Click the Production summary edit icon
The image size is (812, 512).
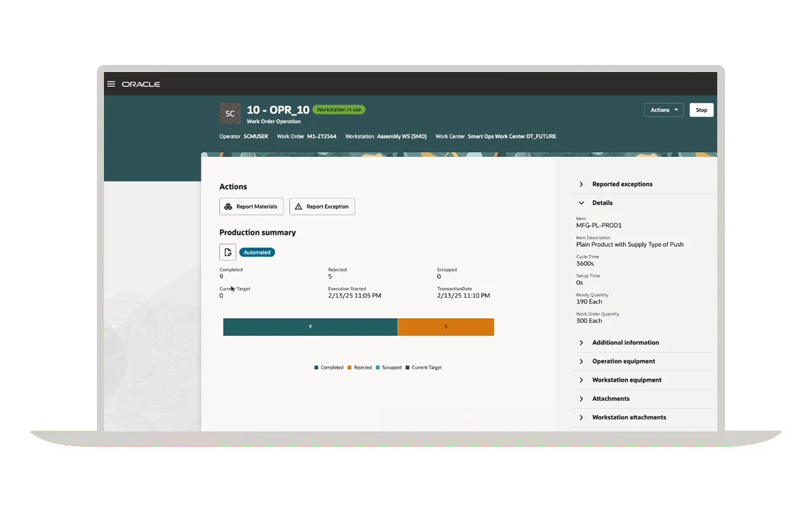pos(228,252)
